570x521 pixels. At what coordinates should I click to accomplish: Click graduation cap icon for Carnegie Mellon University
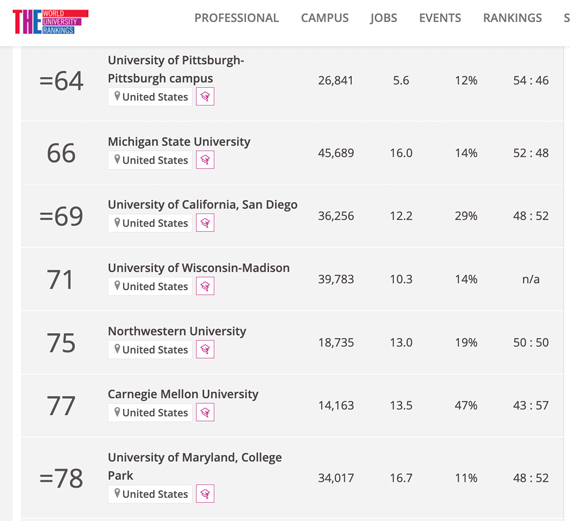[205, 413]
